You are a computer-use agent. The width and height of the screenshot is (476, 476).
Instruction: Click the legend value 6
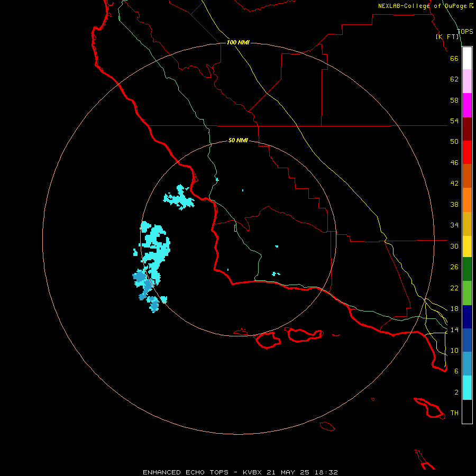click(456, 371)
